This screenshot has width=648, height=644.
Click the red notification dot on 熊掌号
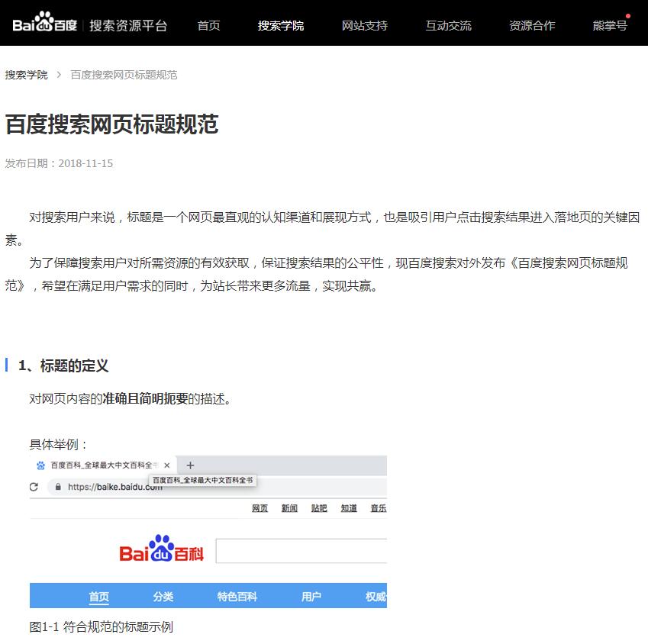click(x=628, y=16)
